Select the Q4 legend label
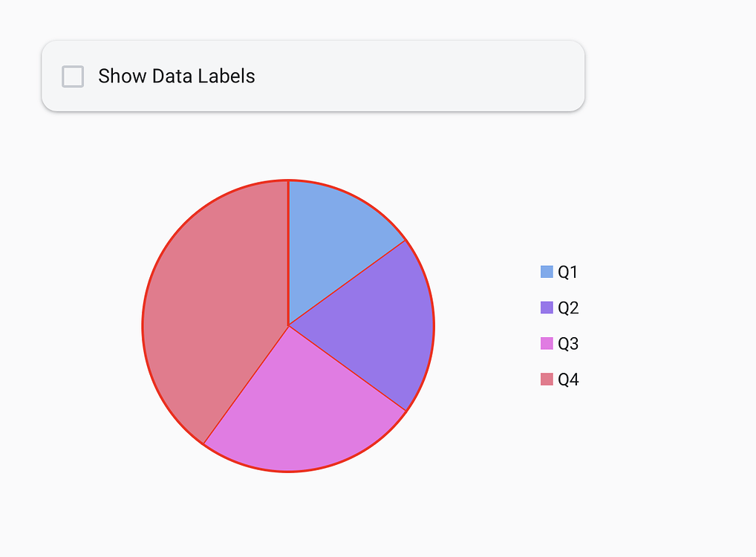Viewport: 756px width, 557px height. click(569, 379)
